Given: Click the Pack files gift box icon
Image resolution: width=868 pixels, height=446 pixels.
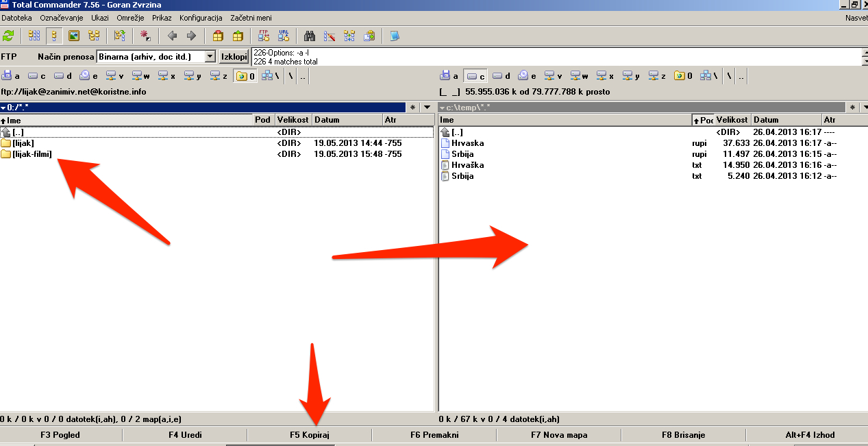Looking at the screenshot, I should (x=218, y=36).
